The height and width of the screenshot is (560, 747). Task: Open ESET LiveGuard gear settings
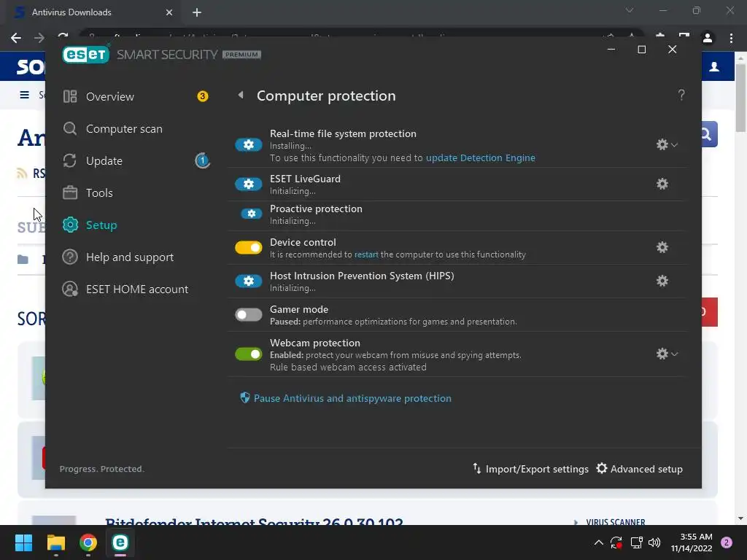click(662, 184)
